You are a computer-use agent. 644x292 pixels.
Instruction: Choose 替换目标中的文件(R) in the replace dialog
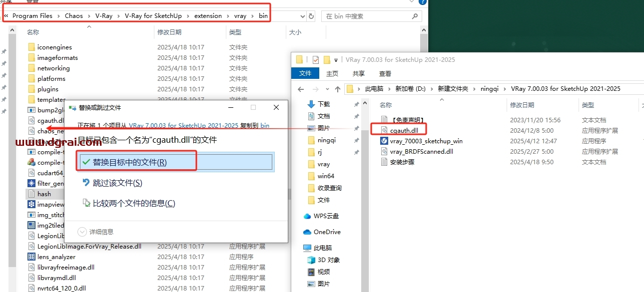pos(176,162)
